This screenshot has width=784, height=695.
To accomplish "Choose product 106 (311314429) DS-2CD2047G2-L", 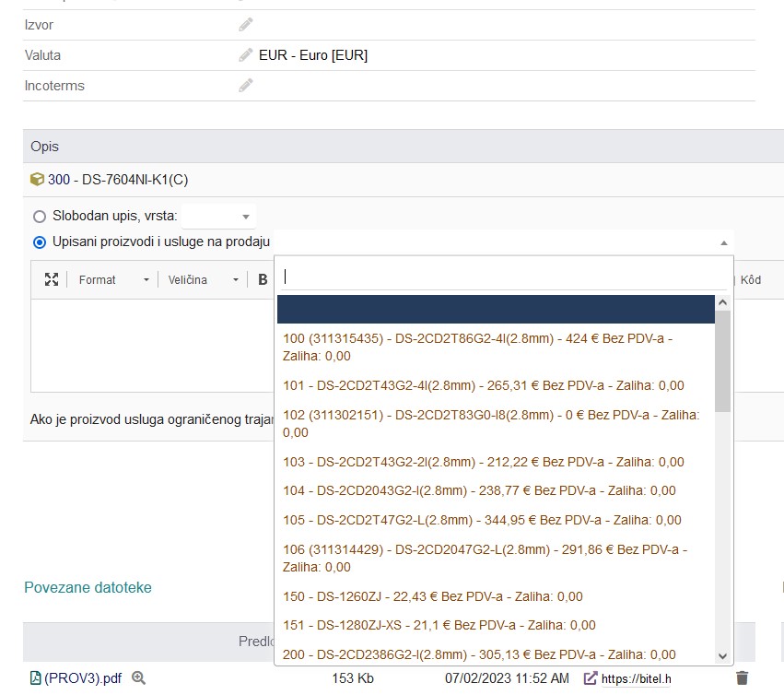I will [x=496, y=559].
